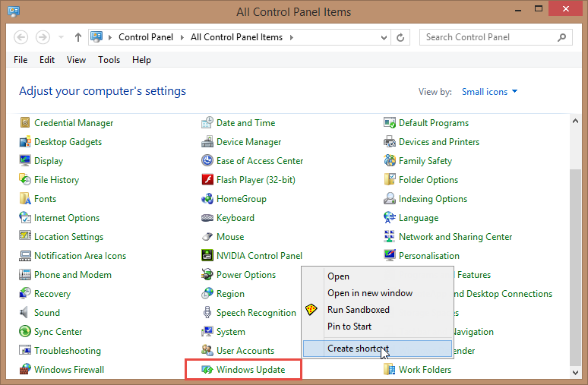The image size is (588, 385).
Task: Click the Language icon
Action: click(x=389, y=217)
